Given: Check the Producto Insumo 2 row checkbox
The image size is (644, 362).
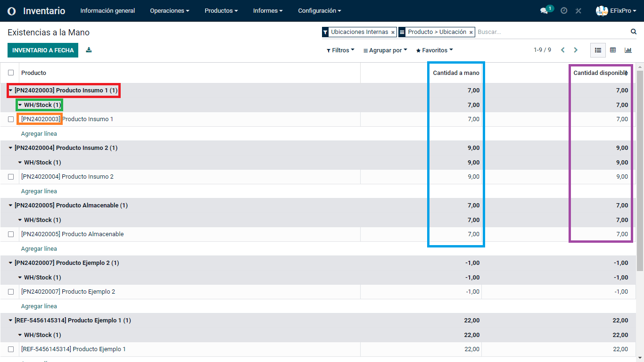Looking at the screenshot, I should pyautogui.click(x=11, y=177).
